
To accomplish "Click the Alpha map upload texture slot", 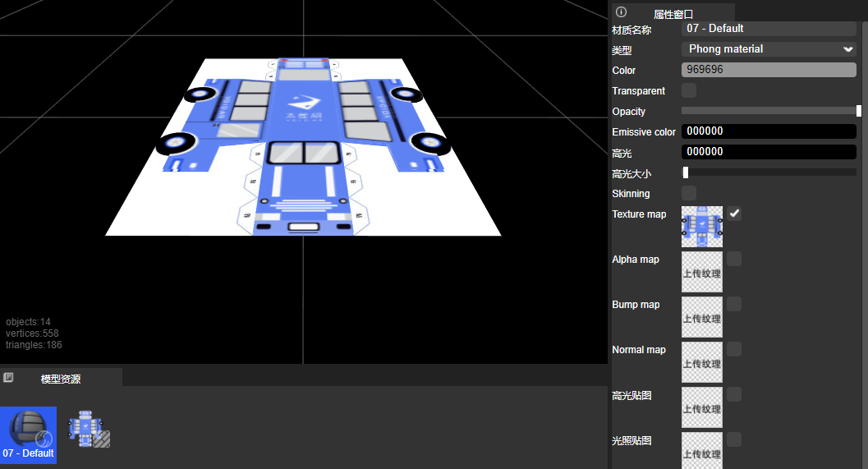I will click(x=702, y=272).
